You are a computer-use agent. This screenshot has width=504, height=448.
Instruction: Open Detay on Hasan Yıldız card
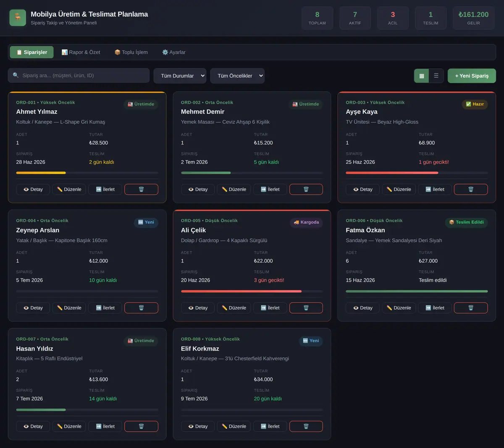[33, 426]
